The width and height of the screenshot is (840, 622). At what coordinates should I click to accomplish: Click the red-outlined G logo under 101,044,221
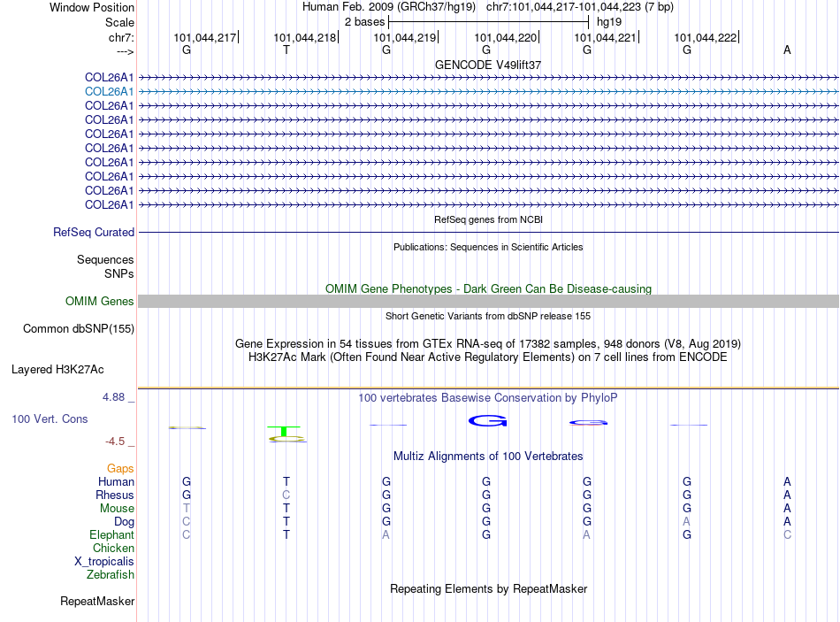pos(588,423)
